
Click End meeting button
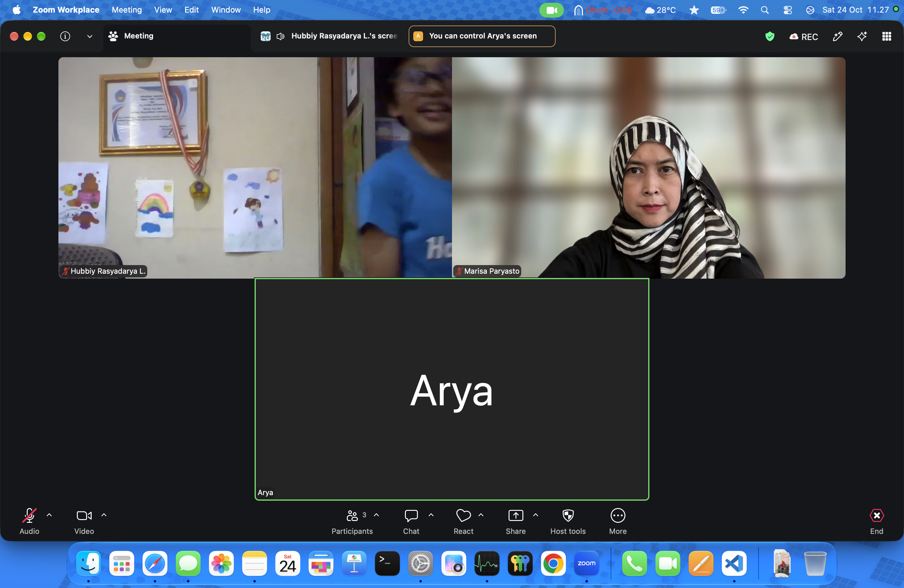pyautogui.click(x=876, y=522)
